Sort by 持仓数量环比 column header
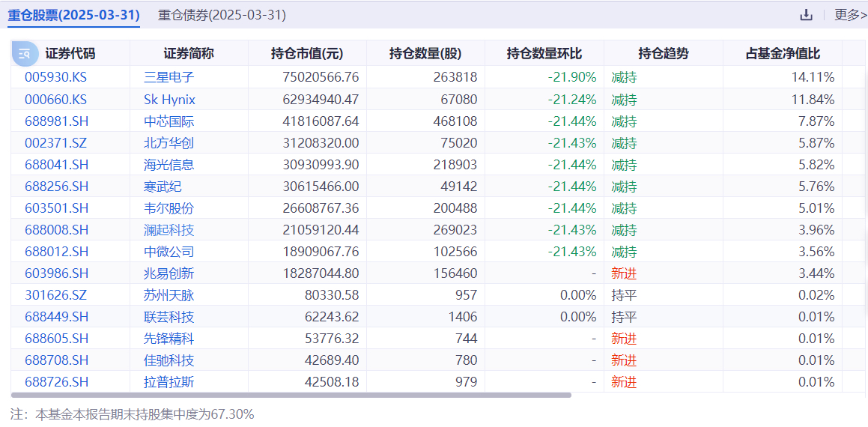Image resolution: width=868 pixels, height=427 pixels. tap(544, 54)
